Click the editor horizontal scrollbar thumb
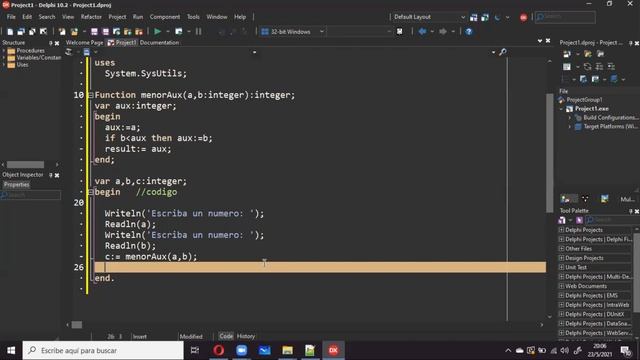Screen dimensions: 640x360 tap(77, 325)
